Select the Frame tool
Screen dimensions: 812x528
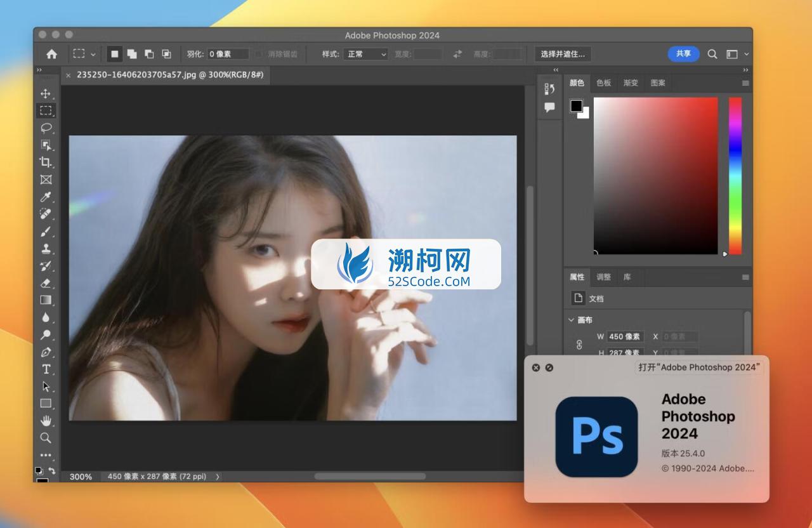click(46, 180)
